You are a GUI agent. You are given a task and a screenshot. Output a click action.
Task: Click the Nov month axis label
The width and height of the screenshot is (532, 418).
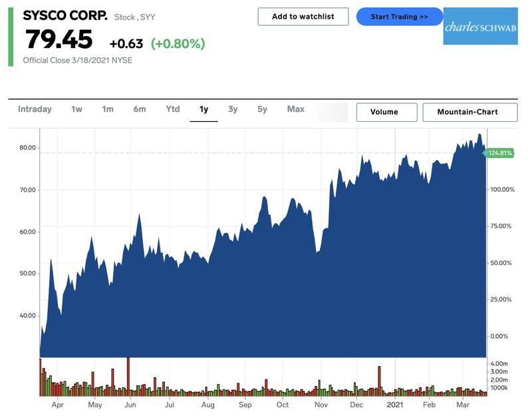tap(321, 405)
